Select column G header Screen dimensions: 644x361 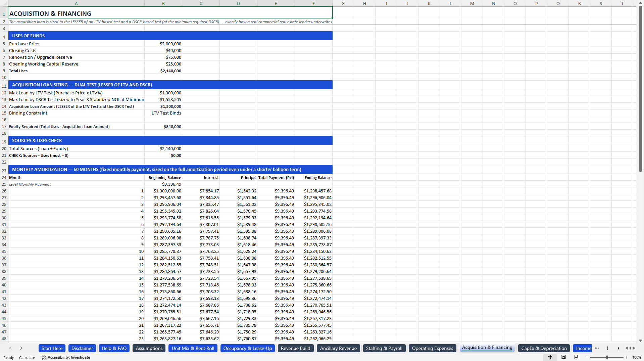click(343, 3)
